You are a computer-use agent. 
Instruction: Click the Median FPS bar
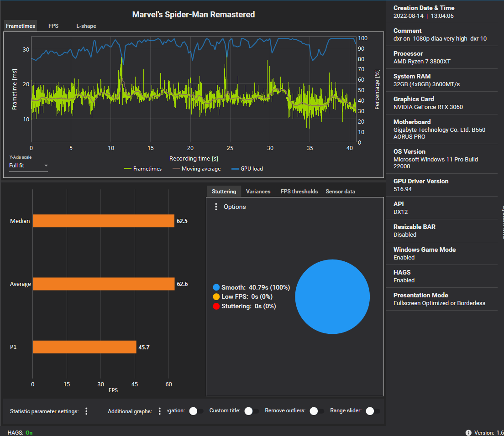(104, 221)
